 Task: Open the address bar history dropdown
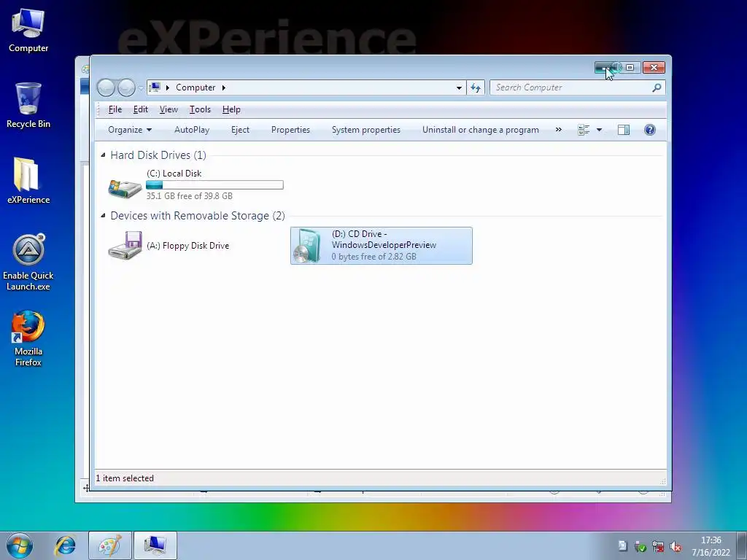[459, 87]
